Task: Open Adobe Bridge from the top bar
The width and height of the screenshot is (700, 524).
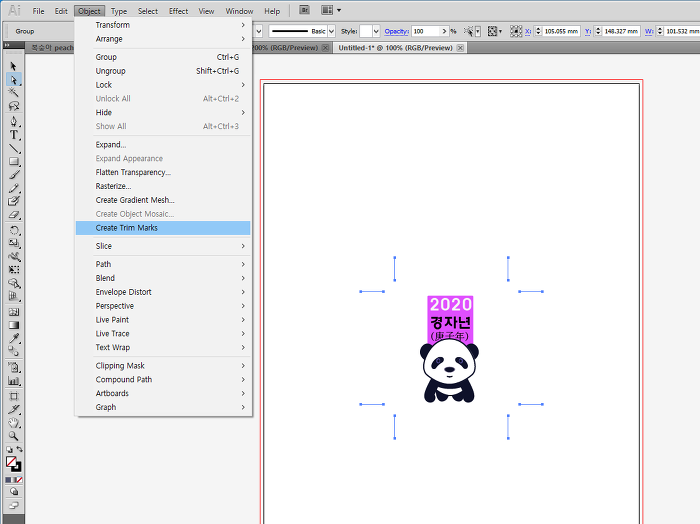Action: 304,10
